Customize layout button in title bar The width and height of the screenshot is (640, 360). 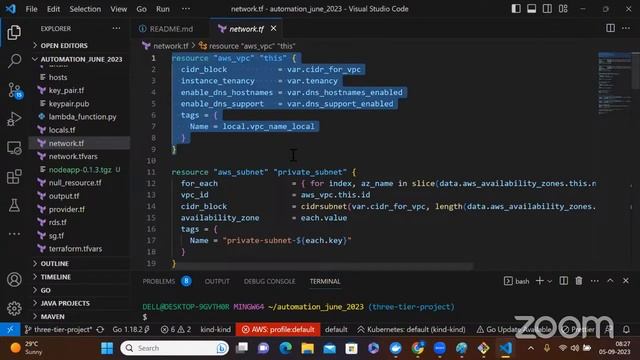coord(563,9)
